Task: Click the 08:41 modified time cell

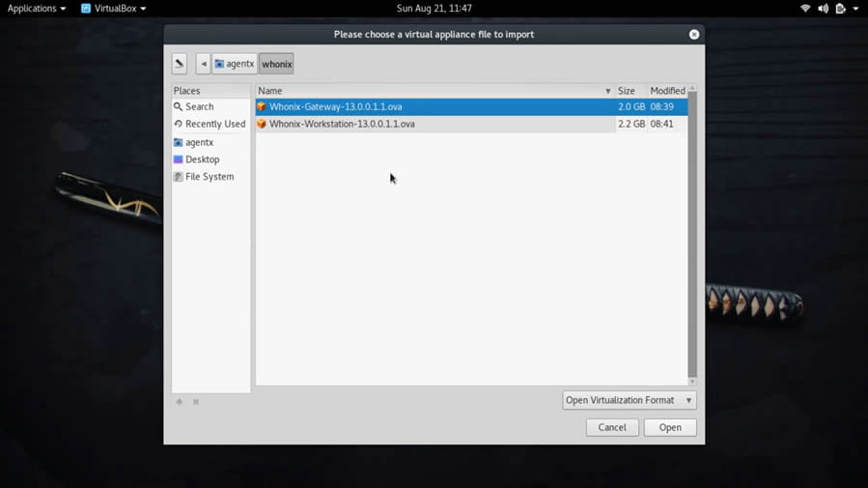Action: pyautogui.click(x=662, y=124)
